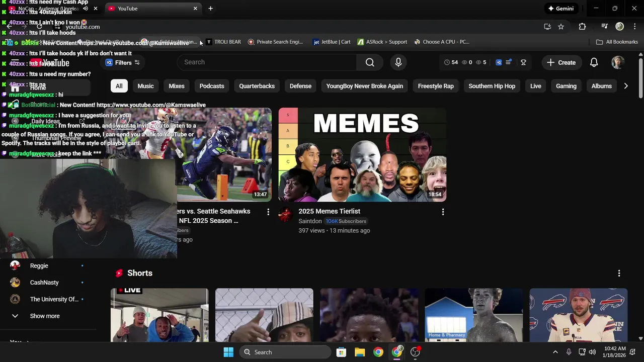Click the install app icon in address bar

[x=547, y=27]
